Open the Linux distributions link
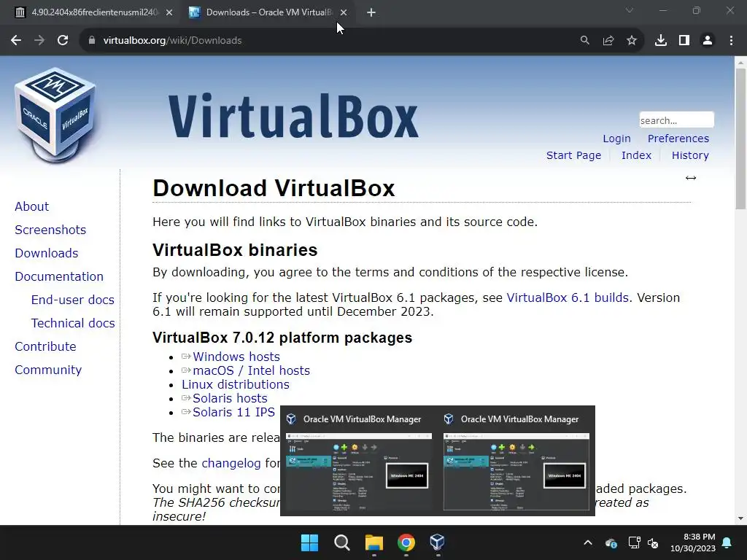This screenshot has width=747, height=560. pyautogui.click(x=236, y=384)
